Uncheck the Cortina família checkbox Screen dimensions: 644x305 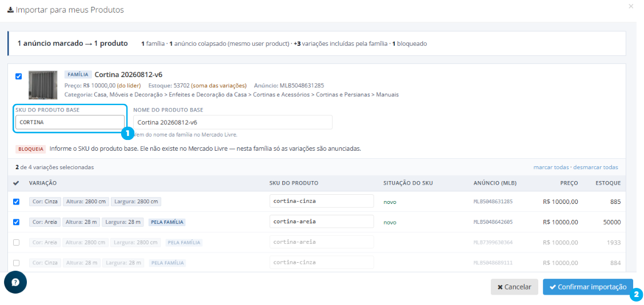coord(18,77)
